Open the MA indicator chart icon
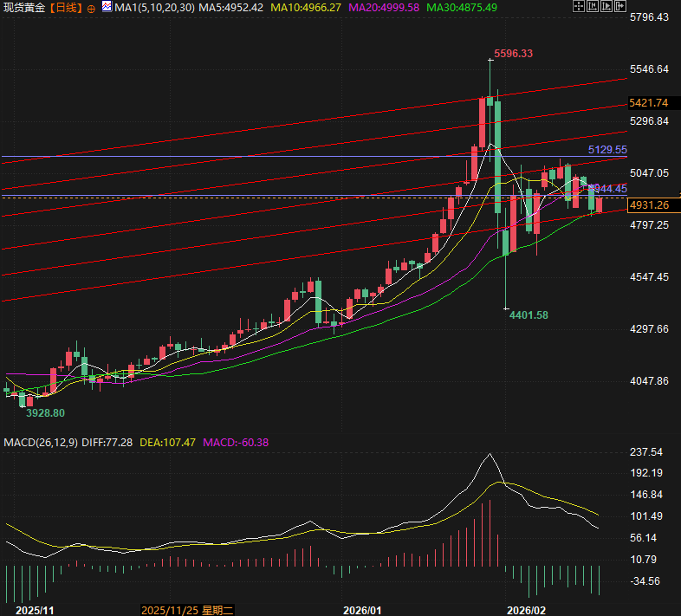The height and width of the screenshot is (616, 681). 107,7
